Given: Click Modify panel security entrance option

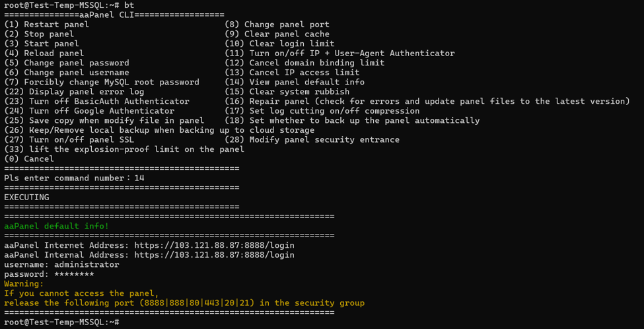Looking at the screenshot, I should pos(312,139).
